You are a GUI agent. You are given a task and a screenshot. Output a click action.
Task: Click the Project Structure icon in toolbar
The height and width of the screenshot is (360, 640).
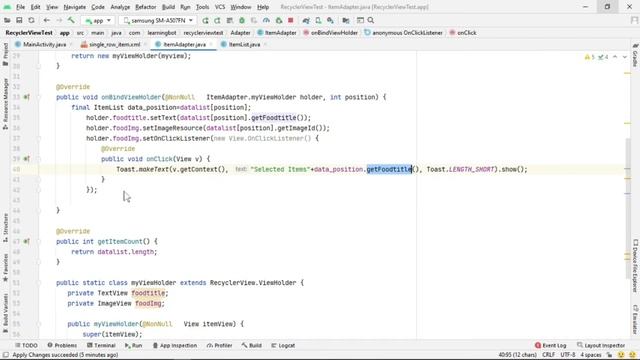pyautogui.click(x=346, y=20)
